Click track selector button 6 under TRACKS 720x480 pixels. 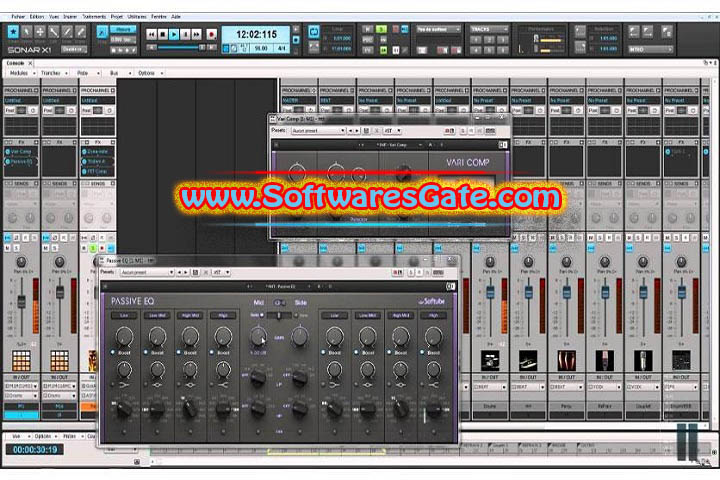point(503,50)
